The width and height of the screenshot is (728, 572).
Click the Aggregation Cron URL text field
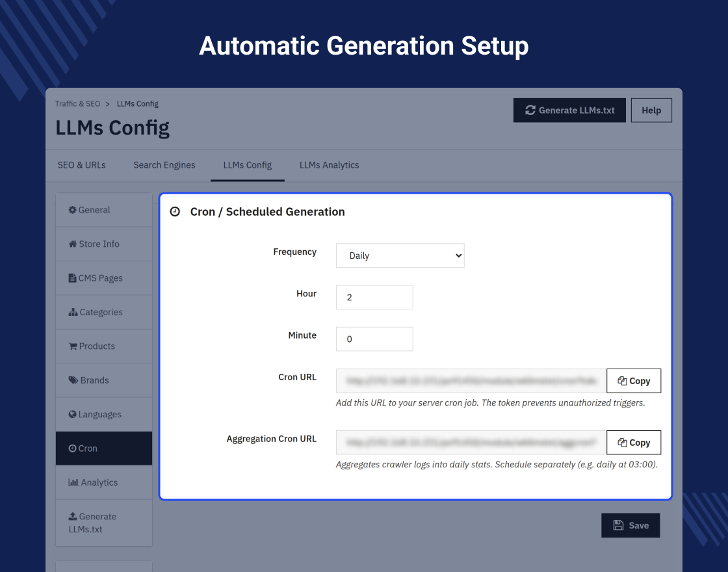(x=471, y=443)
